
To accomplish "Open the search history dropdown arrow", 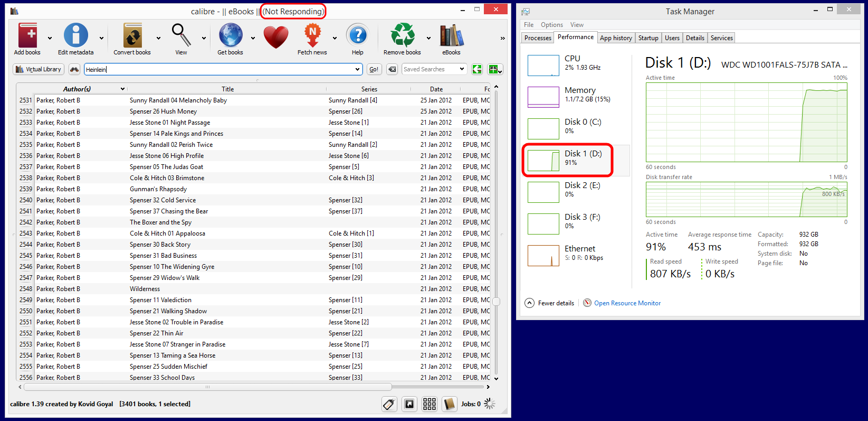I will coord(358,69).
